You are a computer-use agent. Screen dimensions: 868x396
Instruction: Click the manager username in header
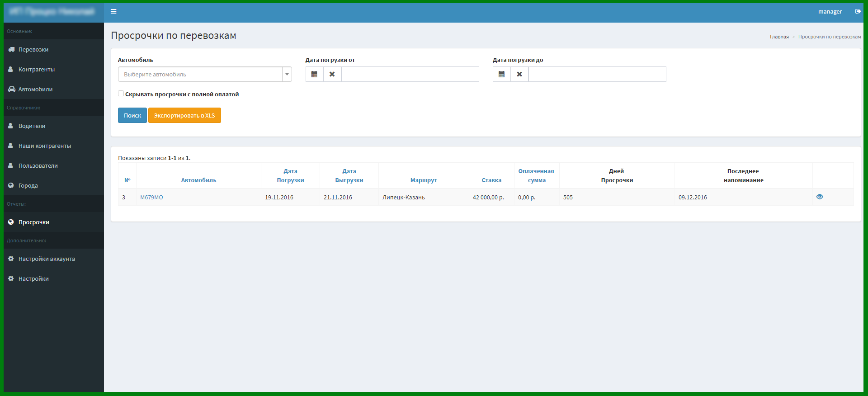(830, 11)
